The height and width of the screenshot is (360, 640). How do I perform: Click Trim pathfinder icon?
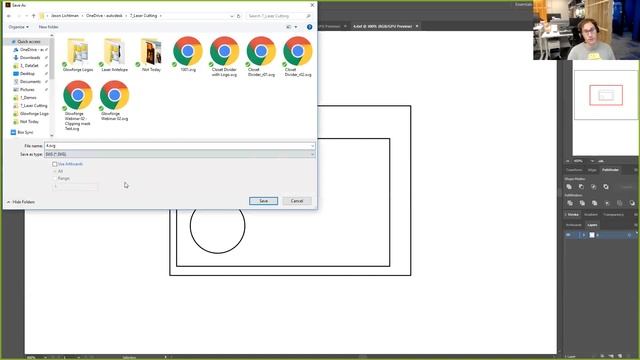tap(582, 203)
